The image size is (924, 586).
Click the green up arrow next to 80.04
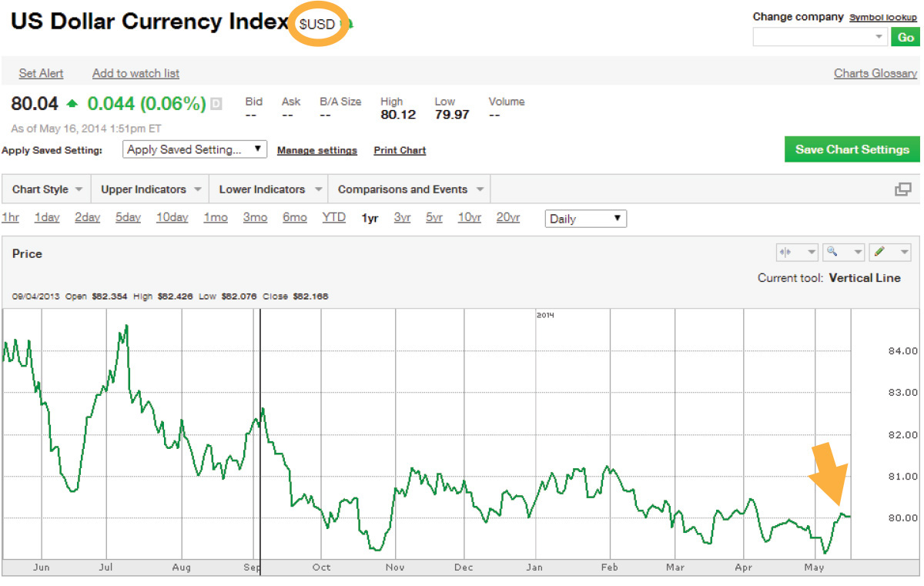(72, 101)
